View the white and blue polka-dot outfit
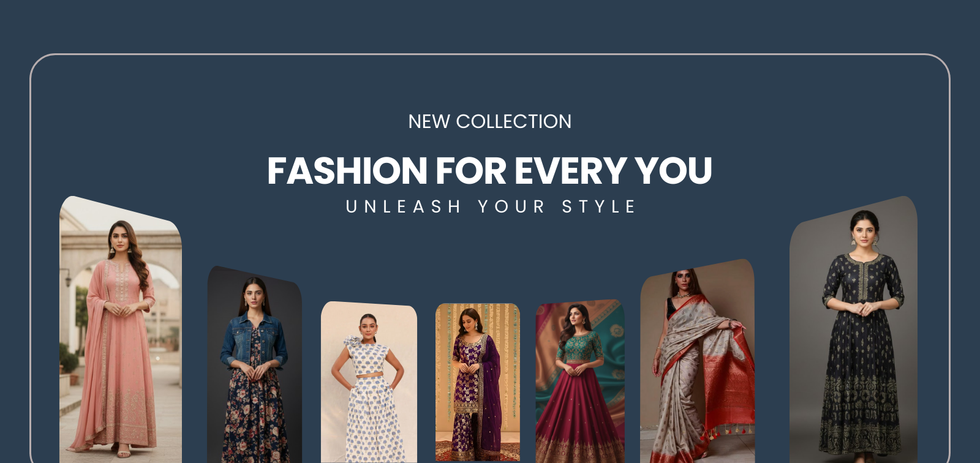This screenshot has height=463, width=980. click(x=369, y=382)
